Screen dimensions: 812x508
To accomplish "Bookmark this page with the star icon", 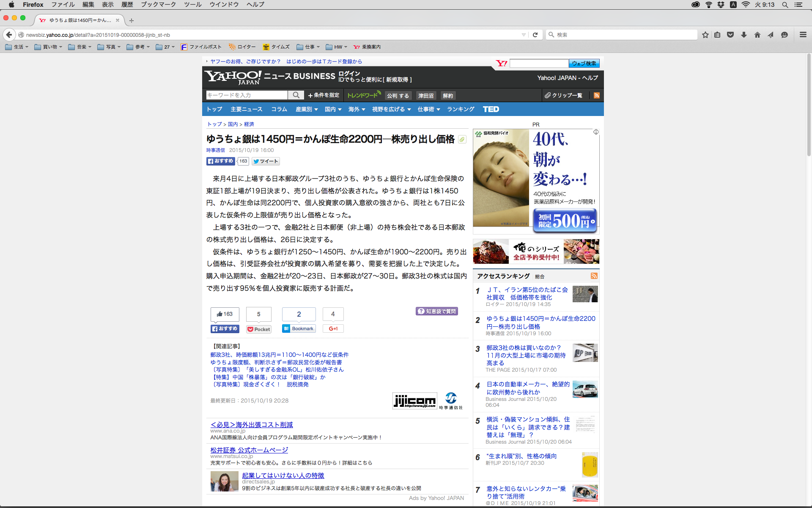I will [705, 35].
